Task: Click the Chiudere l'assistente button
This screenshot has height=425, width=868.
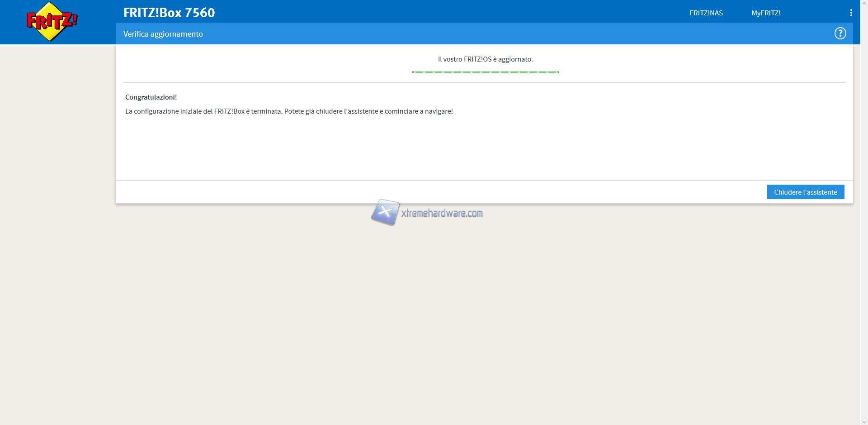Action: click(805, 192)
